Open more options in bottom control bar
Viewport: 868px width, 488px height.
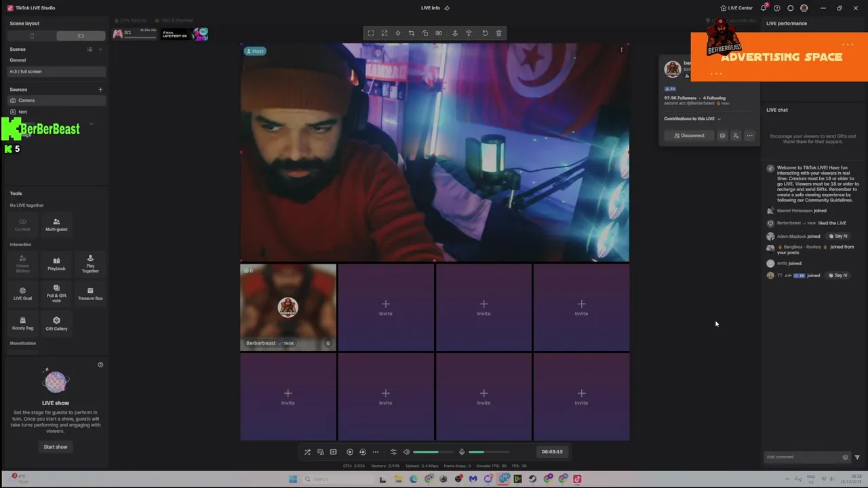tap(376, 452)
